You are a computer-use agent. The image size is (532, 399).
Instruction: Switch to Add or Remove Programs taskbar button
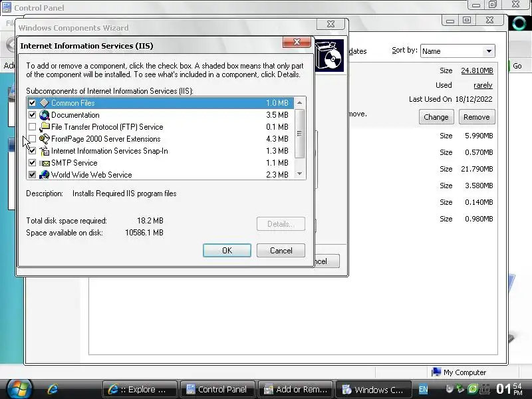coord(295,389)
